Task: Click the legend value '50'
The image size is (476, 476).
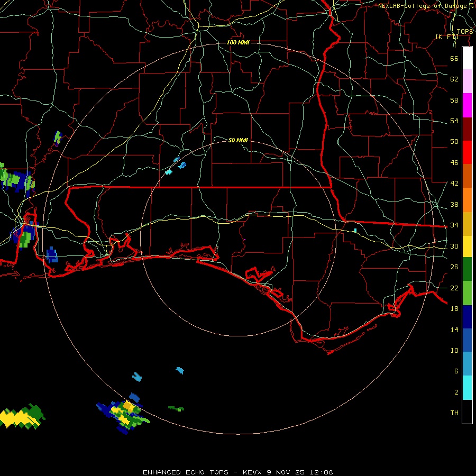Action: coord(454,141)
